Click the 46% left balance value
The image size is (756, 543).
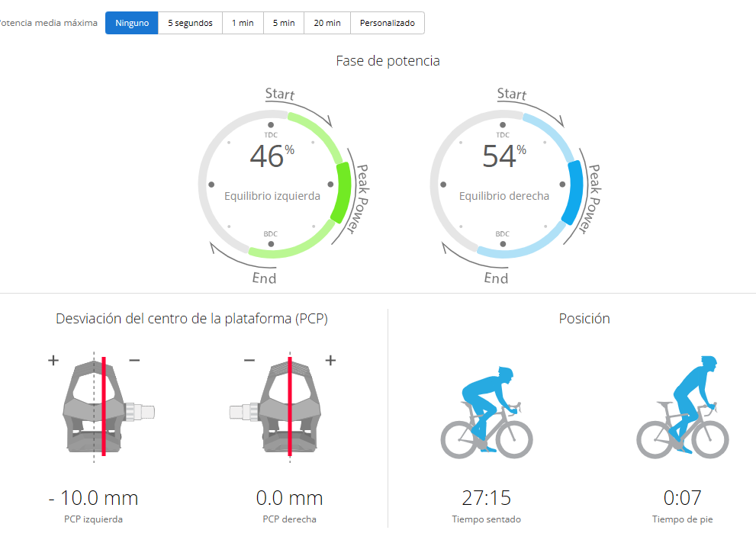click(x=269, y=156)
